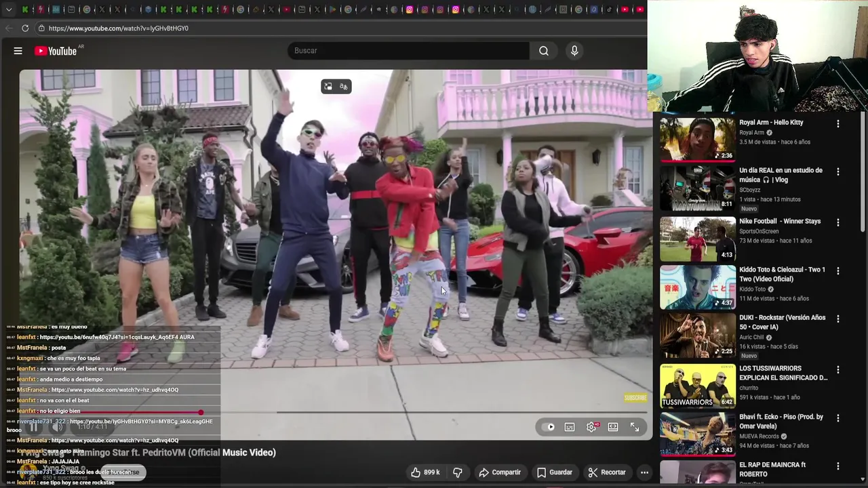Open the Nike Football Winner Stays thumbnail

click(x=698, y=239)
